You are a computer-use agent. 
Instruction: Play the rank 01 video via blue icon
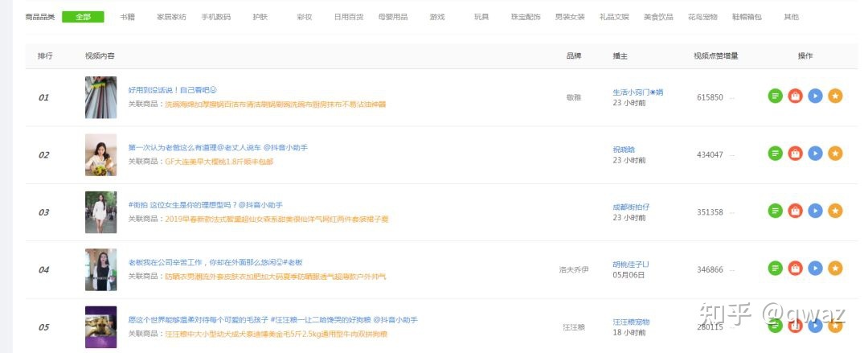tap(815, 96)
